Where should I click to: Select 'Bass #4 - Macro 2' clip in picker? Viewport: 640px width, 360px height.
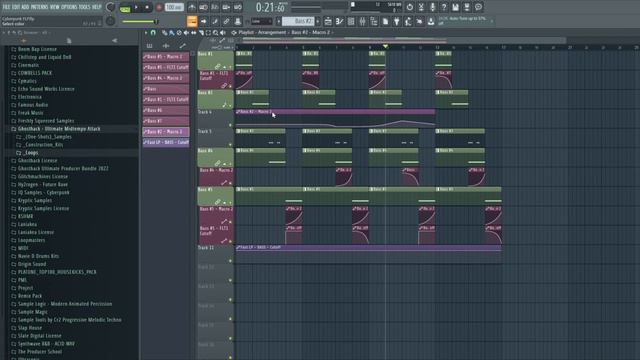(x=166, y=78)
